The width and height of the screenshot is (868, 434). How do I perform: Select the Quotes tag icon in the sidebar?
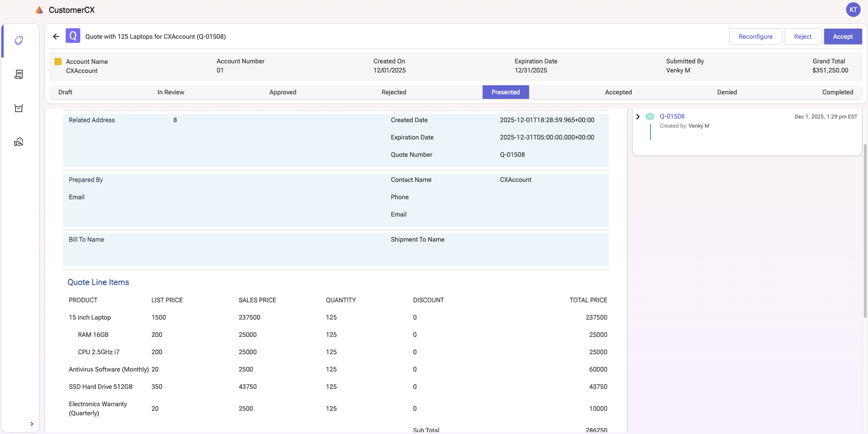pyautogui.click(x=19, y=41)
